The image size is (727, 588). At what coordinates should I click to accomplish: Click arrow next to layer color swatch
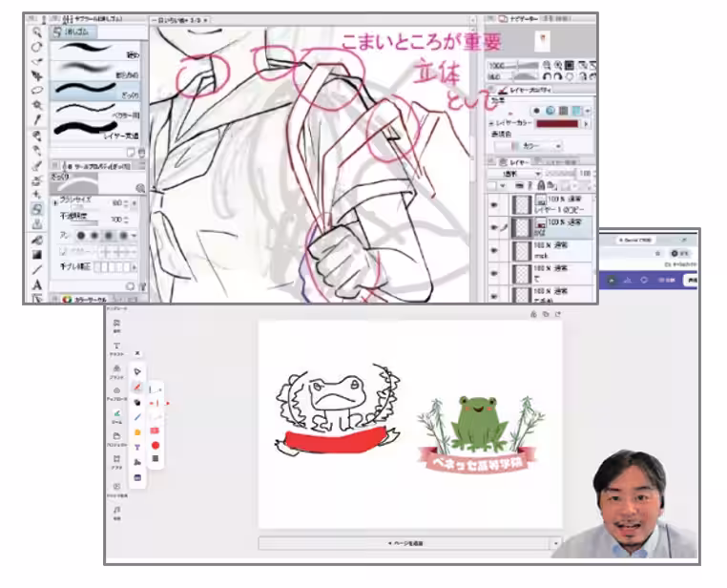586,124
